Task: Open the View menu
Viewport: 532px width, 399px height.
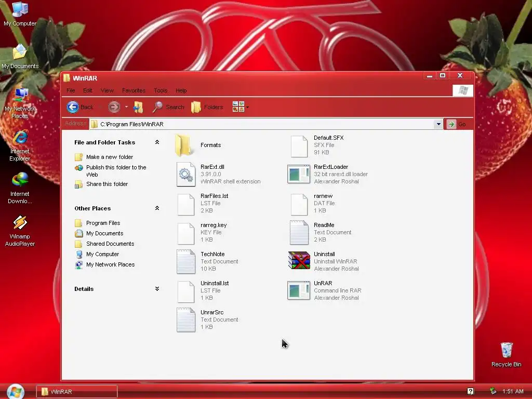Action: click(x=107, y=90)
